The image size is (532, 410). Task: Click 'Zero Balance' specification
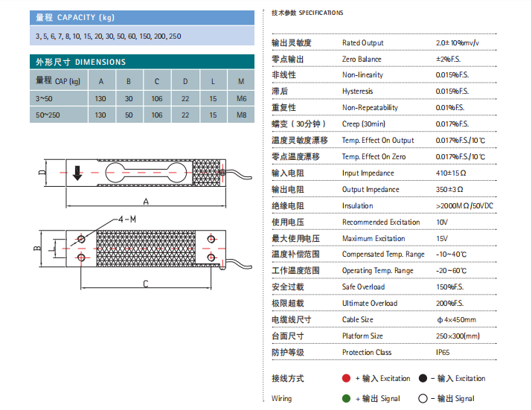coord(362,59)
